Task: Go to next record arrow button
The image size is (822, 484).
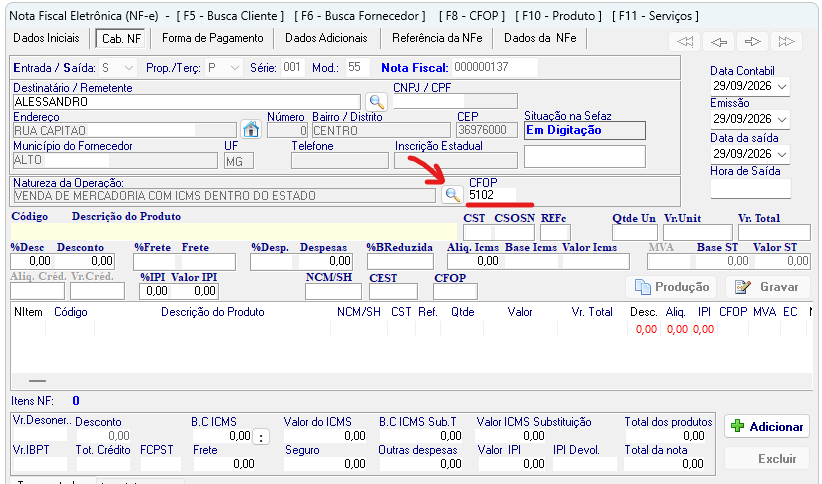Action: [x=752, y=41]
